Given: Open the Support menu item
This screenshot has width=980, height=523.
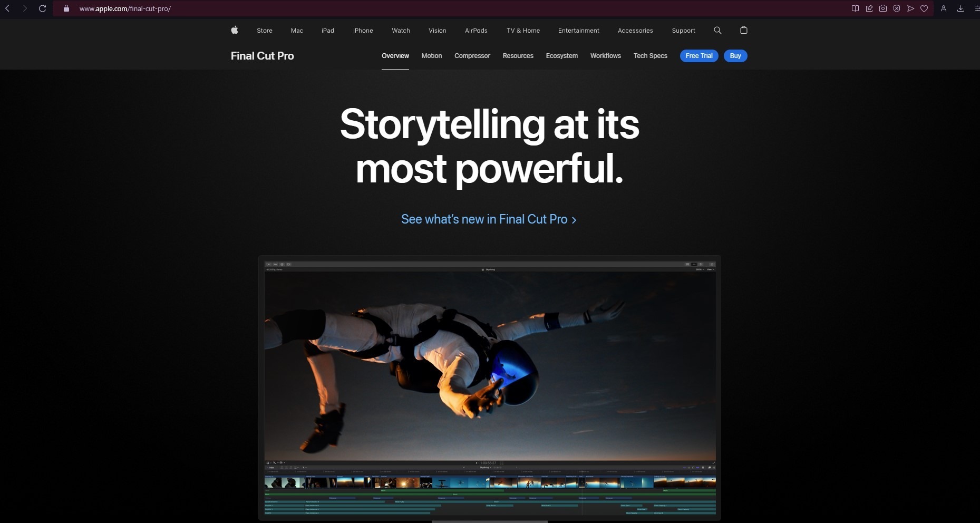Looking at the screenshot, I should coord(683,31).
